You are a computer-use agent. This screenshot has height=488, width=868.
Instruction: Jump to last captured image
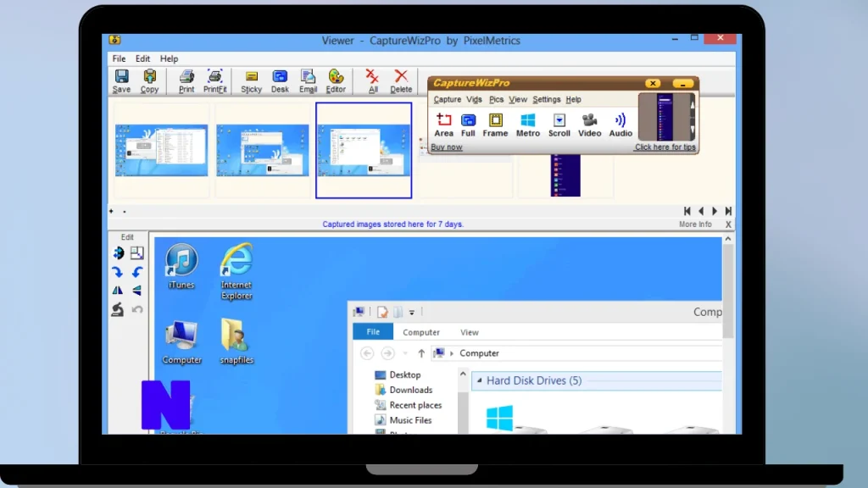pyautogui.click(x=728, y=211)
